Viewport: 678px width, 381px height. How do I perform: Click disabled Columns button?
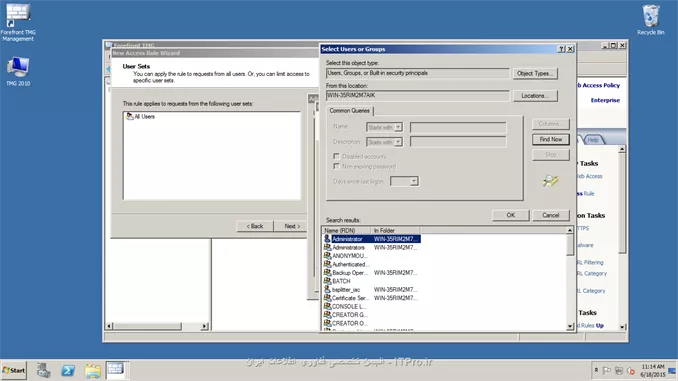tap(550, 124)
